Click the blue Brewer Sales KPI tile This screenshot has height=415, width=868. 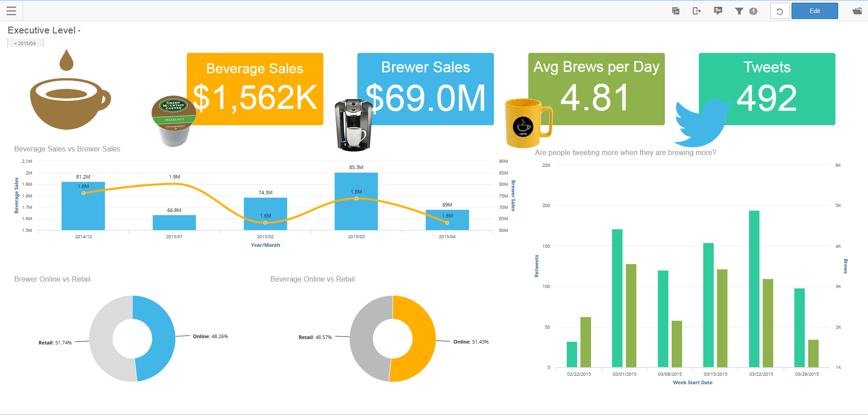[425, 89]
